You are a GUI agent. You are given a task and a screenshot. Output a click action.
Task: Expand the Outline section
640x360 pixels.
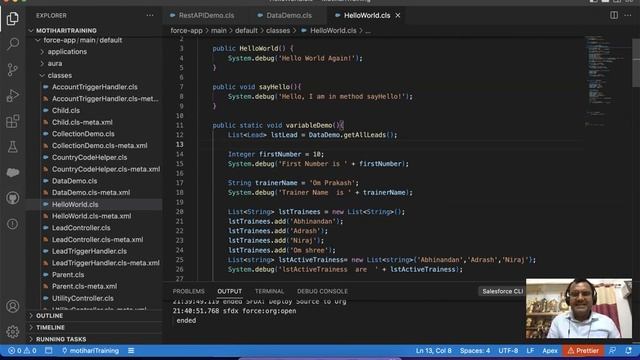49,316
